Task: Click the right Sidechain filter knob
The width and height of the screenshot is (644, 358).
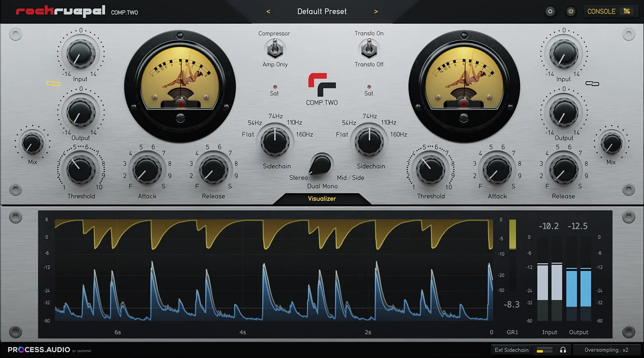Action: [369, 141]
